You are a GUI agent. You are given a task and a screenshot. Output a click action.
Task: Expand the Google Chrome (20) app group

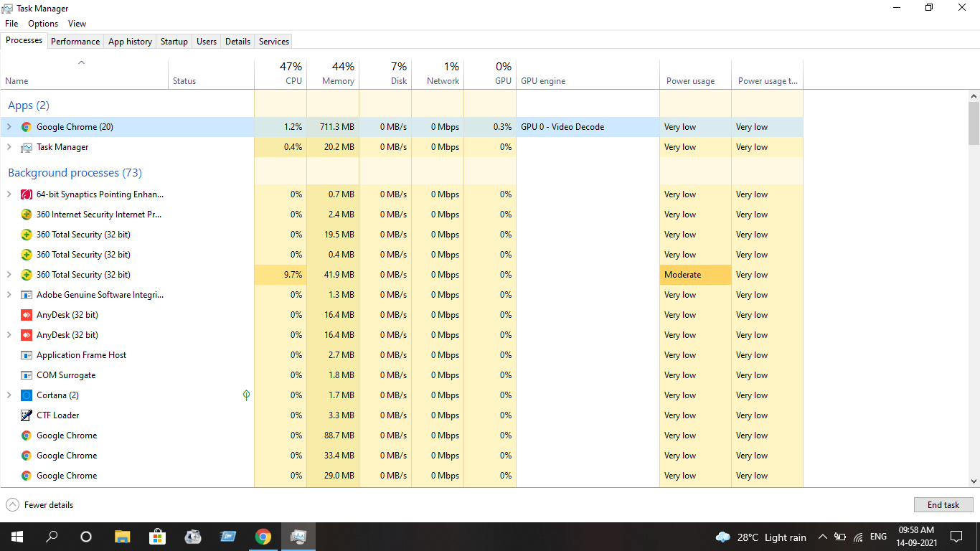(x=9, y=127)
